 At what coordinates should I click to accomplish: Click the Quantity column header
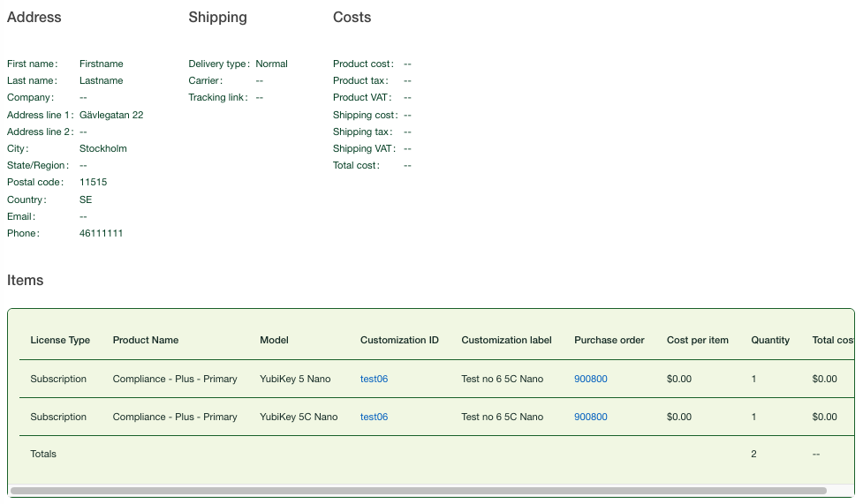point(770,340)
